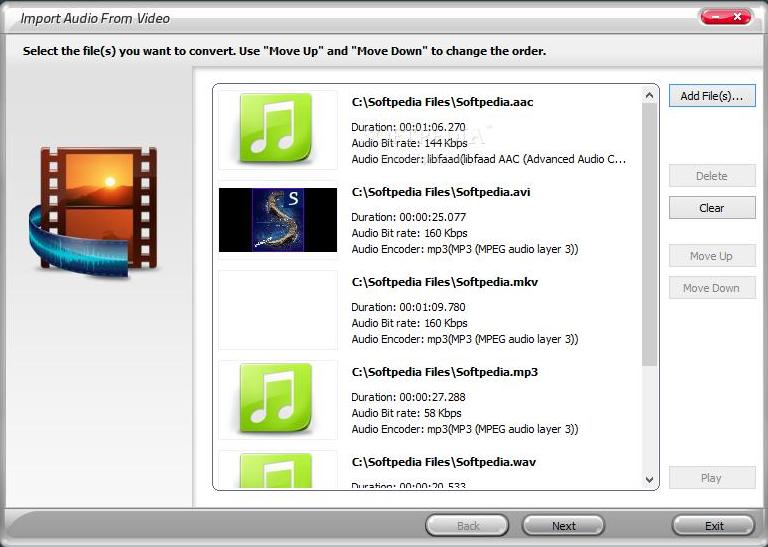Click Duration: 00:00:27.288 text
Image resolution: width=768 pixels, height=547 pixels.
[408, 397]
